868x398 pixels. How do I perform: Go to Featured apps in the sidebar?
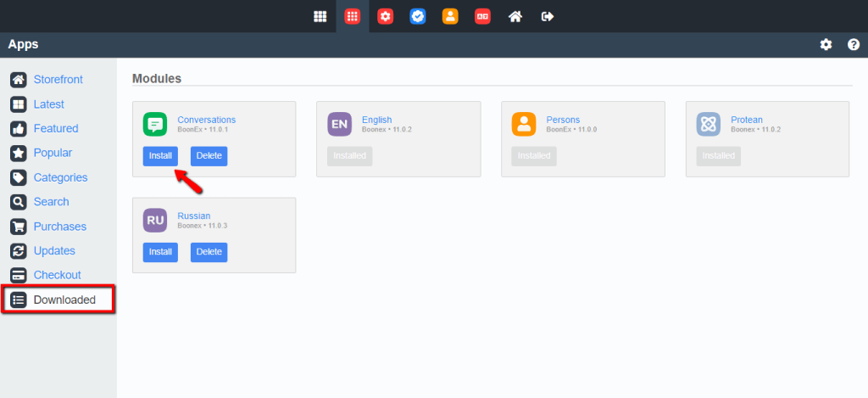(x=55, y=129)
